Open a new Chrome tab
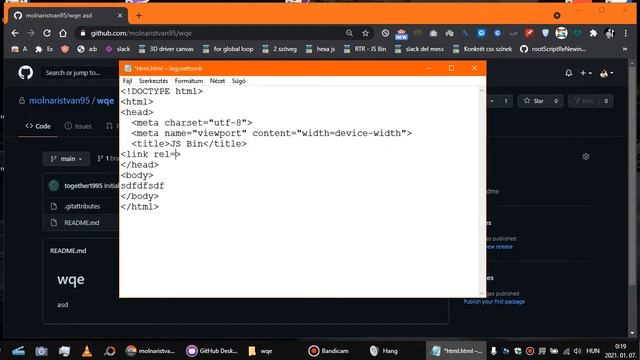Screen dimensions: 640x360 [139, 16]
